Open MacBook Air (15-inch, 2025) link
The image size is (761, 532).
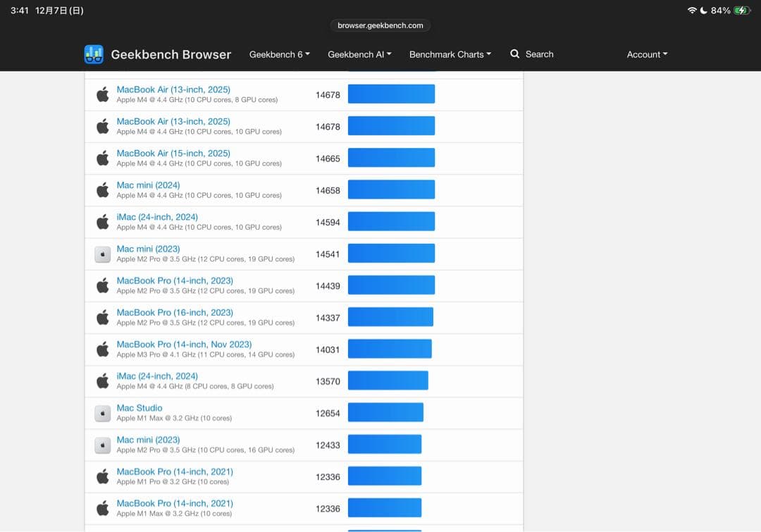coord(173,154)
